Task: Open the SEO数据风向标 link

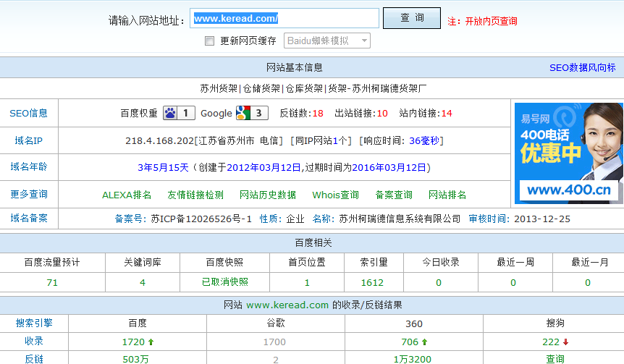Action: [x=582, y=67]
